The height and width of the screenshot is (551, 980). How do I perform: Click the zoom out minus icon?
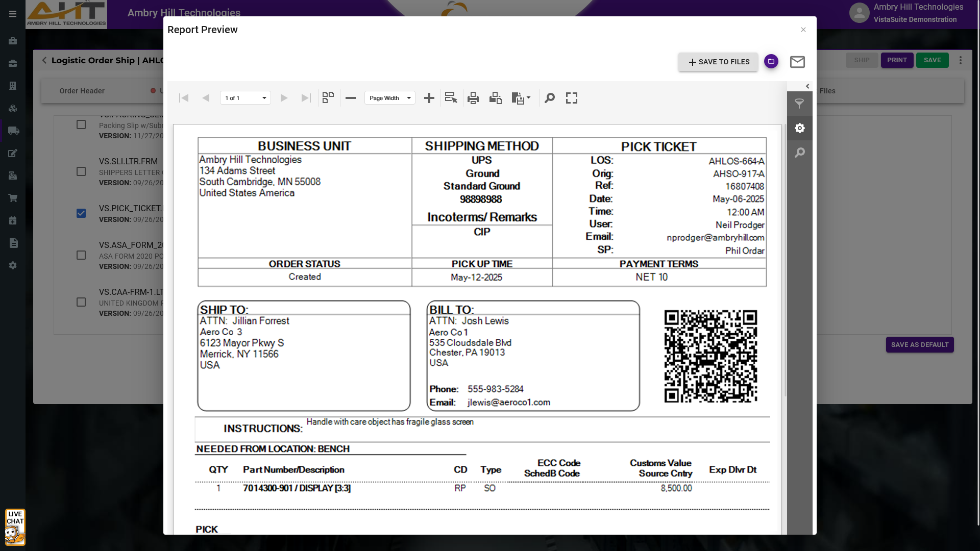[351, 98]
